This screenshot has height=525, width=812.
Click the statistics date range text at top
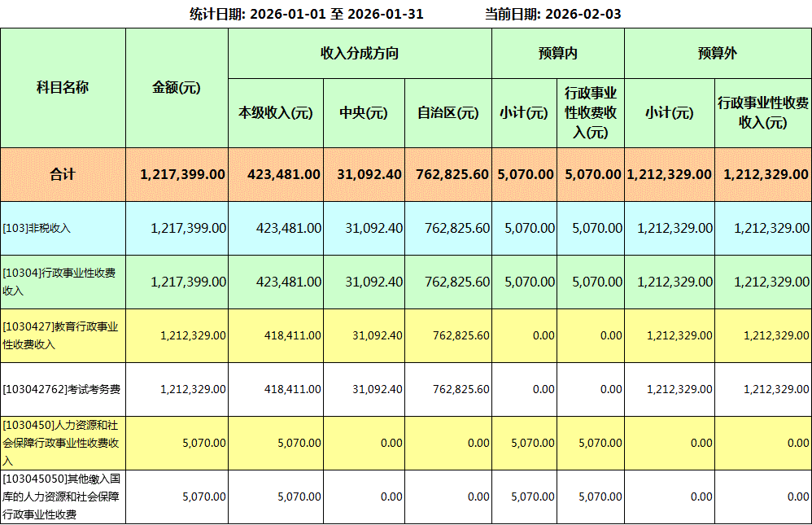tap(306, 14)
